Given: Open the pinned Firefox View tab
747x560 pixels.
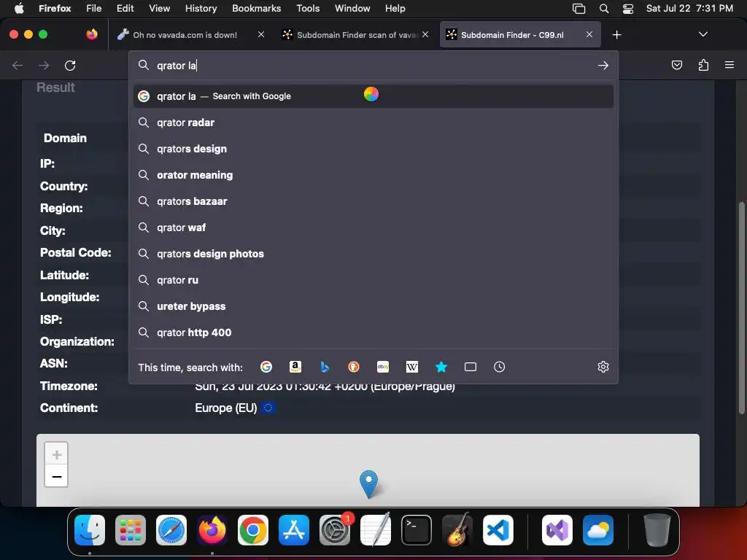Looking at the screenshot, I should point(92,34).
